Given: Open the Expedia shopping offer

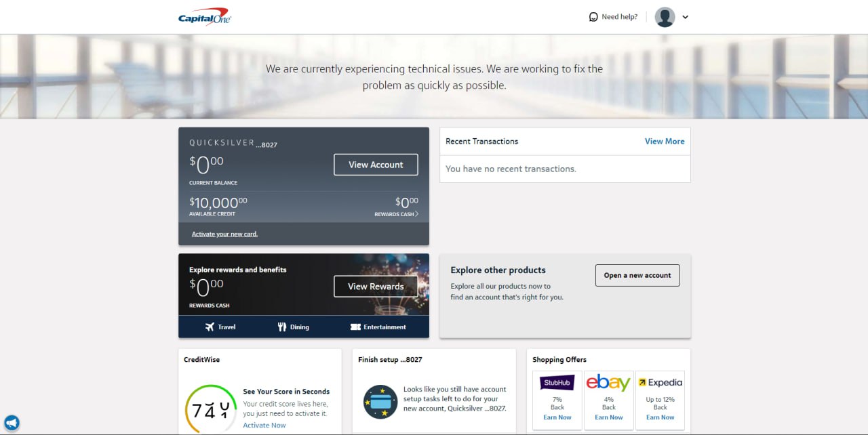Looking at the screenshot, I should tap(660, 383).
